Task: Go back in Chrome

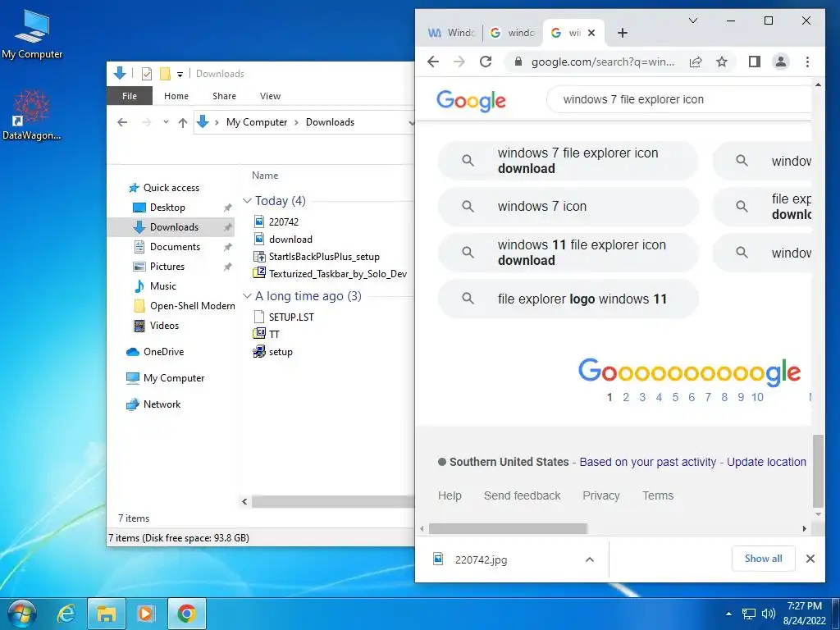Action: click(433, 62)
